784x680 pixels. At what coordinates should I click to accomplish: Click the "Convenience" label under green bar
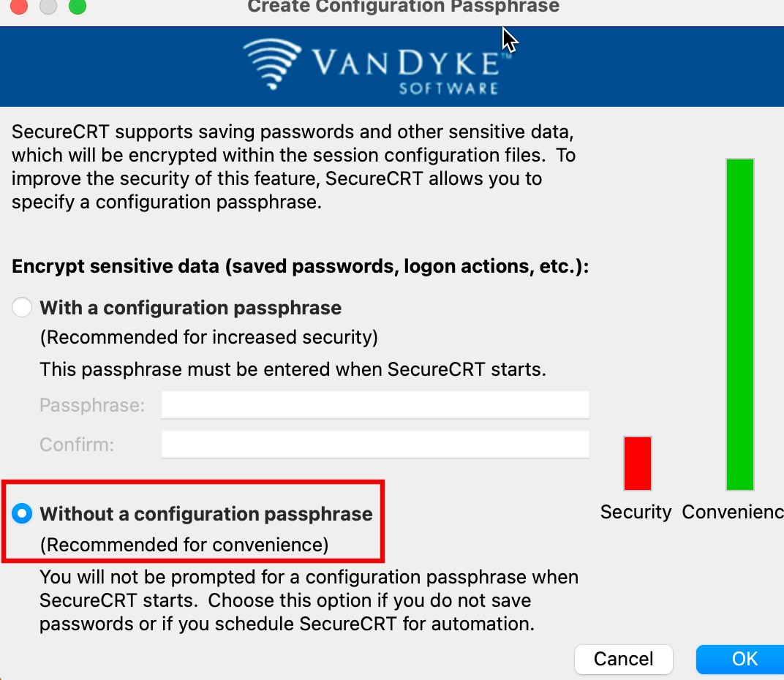(x=732, y=512)
